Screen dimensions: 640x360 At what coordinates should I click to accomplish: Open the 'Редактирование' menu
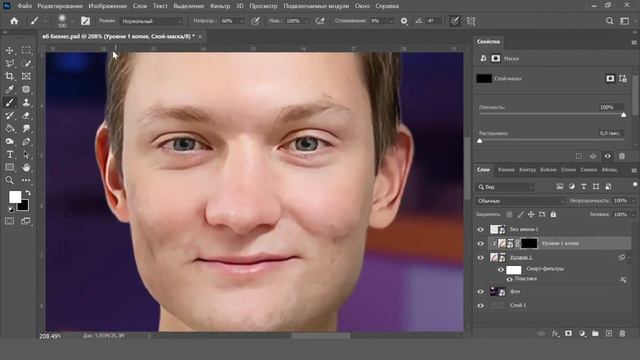point(60,6)
